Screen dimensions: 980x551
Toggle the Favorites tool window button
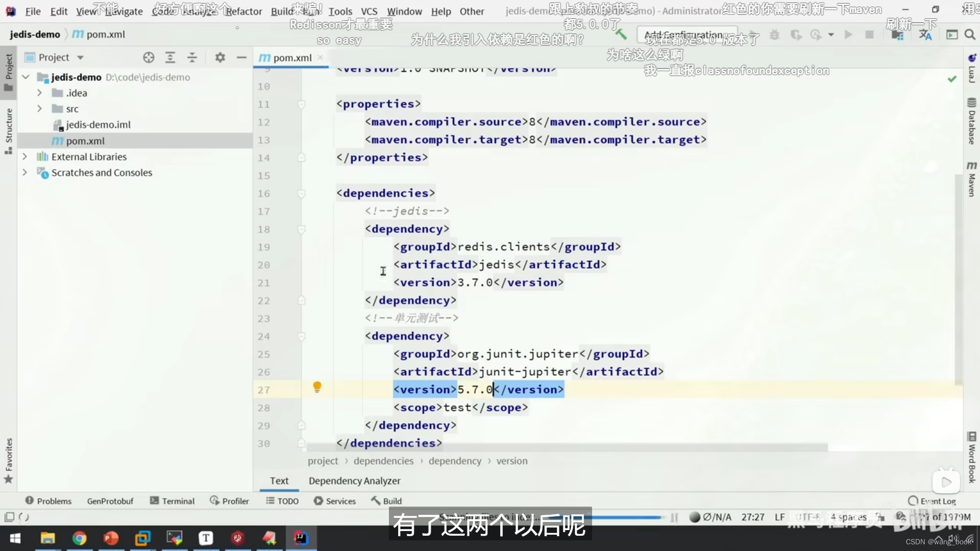click(x=8, y=460)
